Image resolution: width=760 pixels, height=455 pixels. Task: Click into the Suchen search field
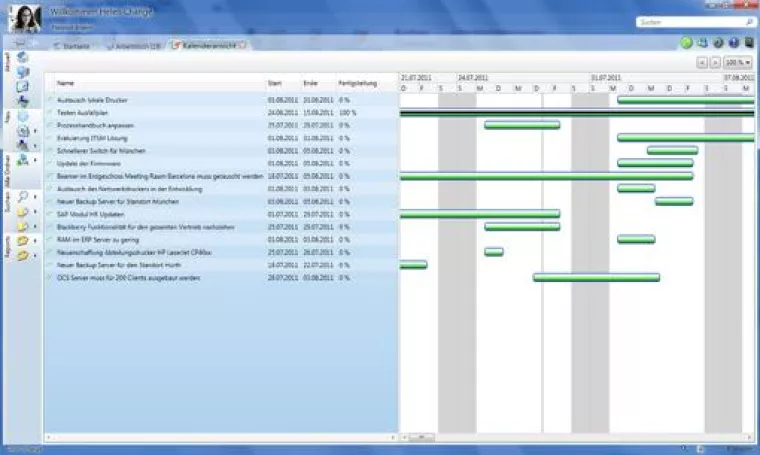click(x=690, y=21)
